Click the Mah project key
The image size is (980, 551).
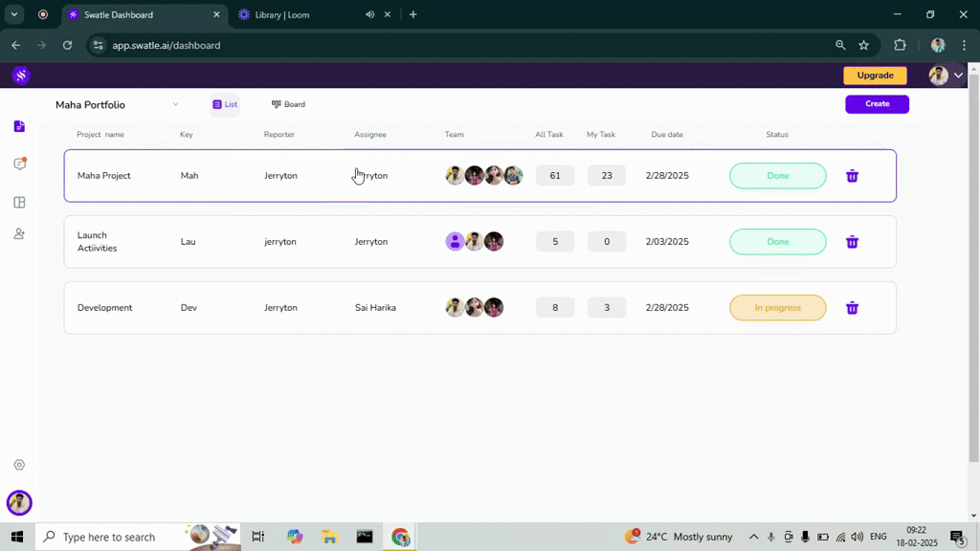point(189,176)
